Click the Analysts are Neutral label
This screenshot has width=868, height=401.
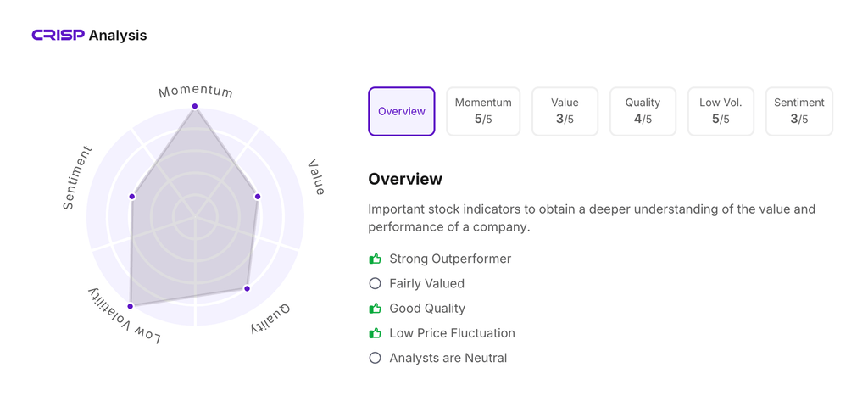(x=448, y=358)
